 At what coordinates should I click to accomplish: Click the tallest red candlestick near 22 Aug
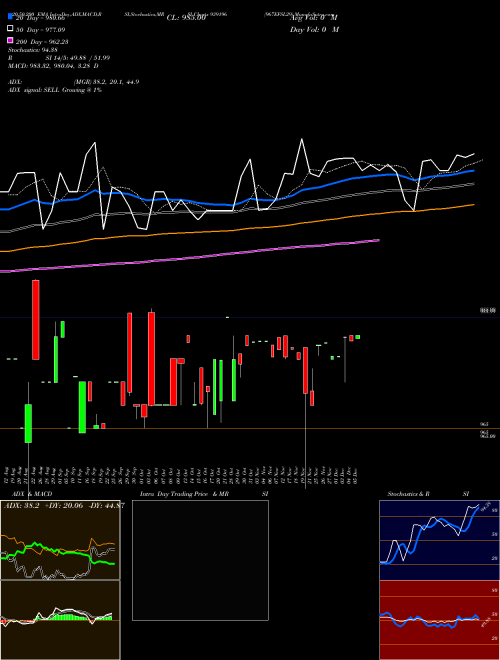tap(36, 320)
